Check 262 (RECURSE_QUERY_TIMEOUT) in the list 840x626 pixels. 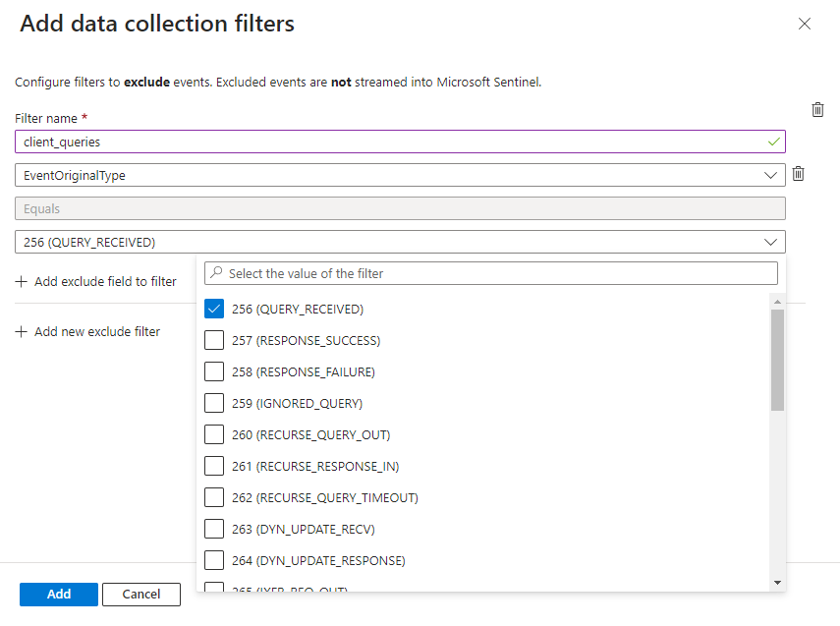[x=213, y=496]
